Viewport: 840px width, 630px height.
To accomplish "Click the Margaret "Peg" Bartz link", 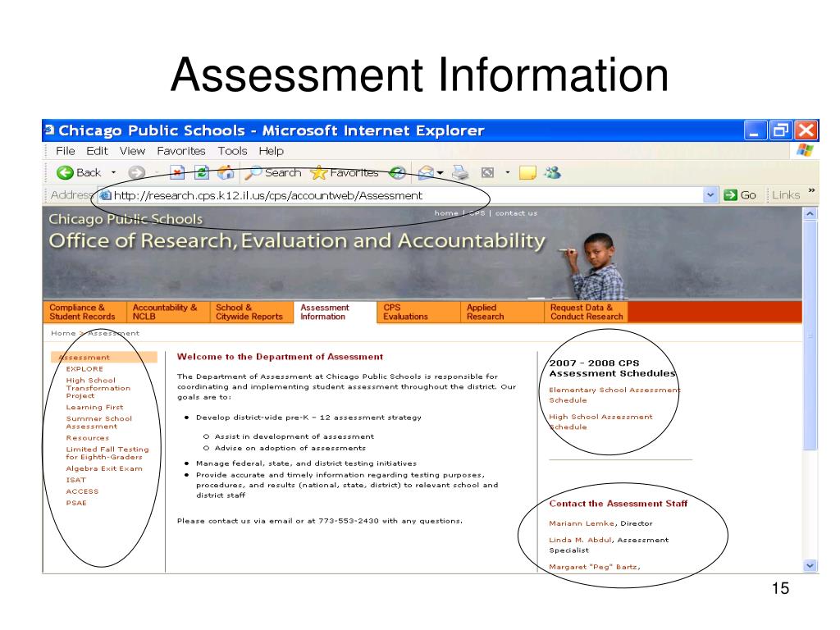I will tap(594, 567).
